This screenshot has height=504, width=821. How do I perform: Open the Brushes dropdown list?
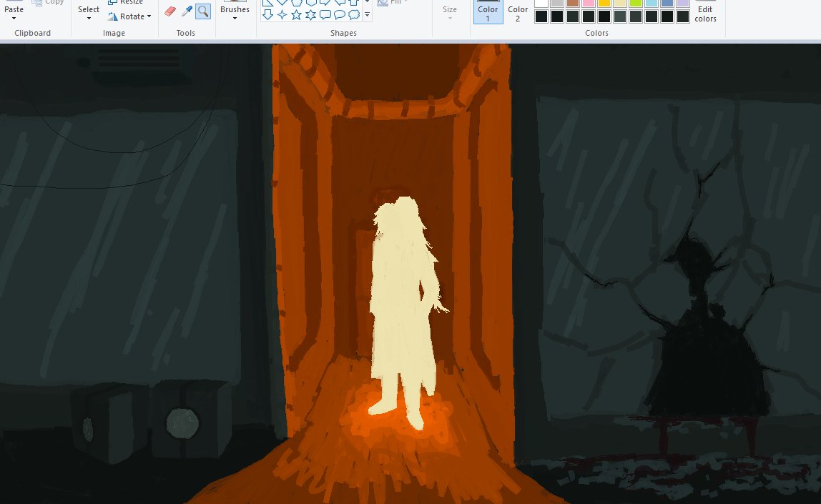tap(235, 13)
